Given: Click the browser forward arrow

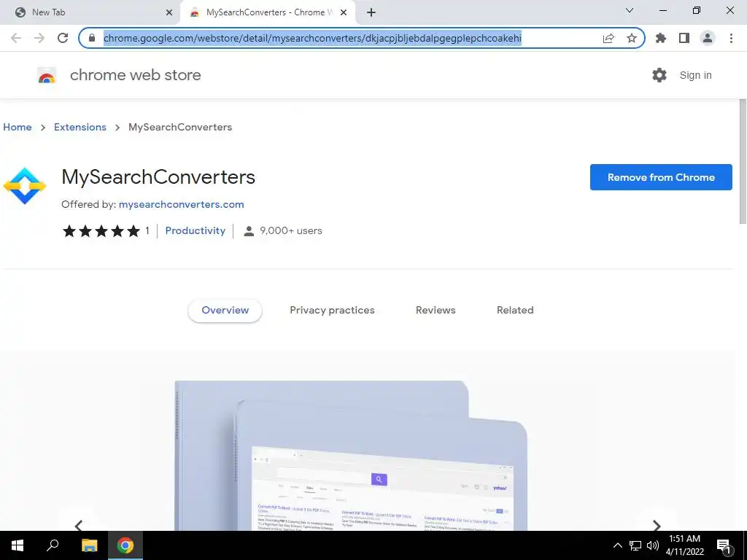Looking at the screenshot, I should (x=39, y=38).
